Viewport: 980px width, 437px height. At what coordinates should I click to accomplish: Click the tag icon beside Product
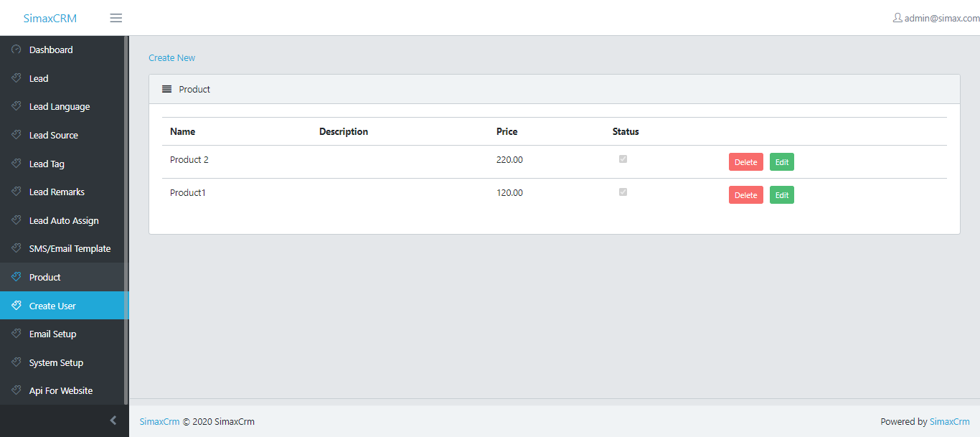[x=17, y=277]
